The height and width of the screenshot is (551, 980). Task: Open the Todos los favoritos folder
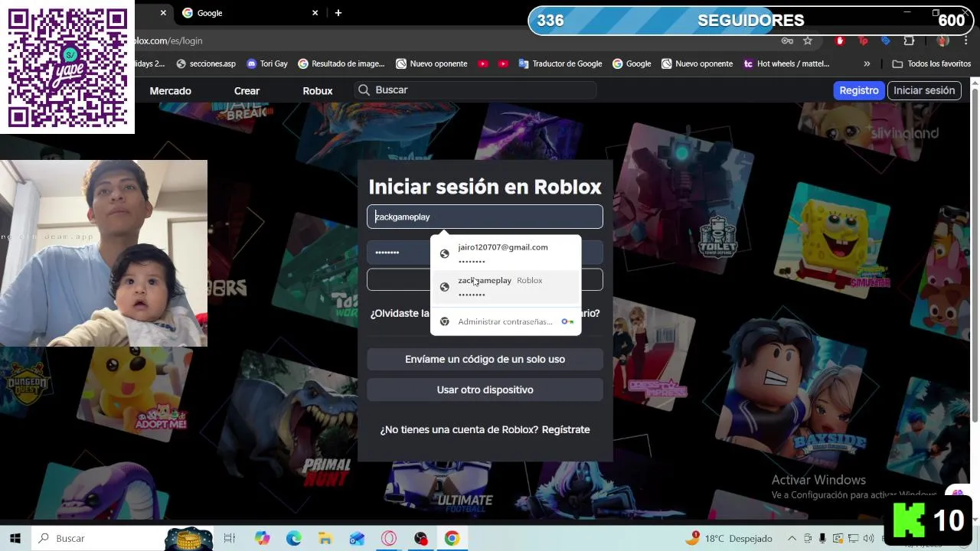pos(932,64)
